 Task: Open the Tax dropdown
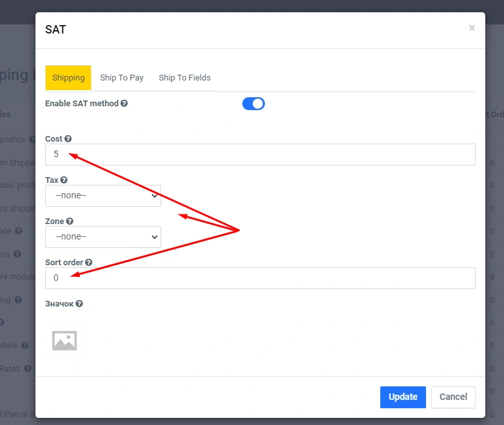click(x=103, y=196)
